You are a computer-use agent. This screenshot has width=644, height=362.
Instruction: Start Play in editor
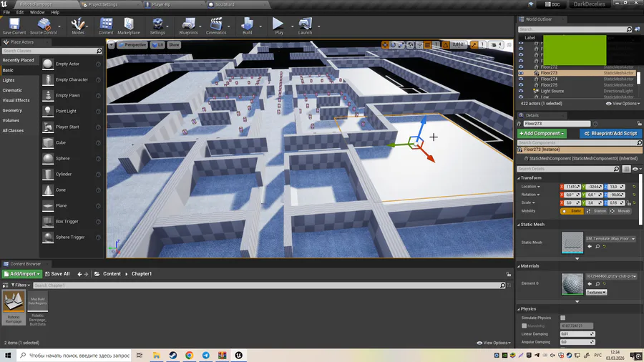click(279, 26)
